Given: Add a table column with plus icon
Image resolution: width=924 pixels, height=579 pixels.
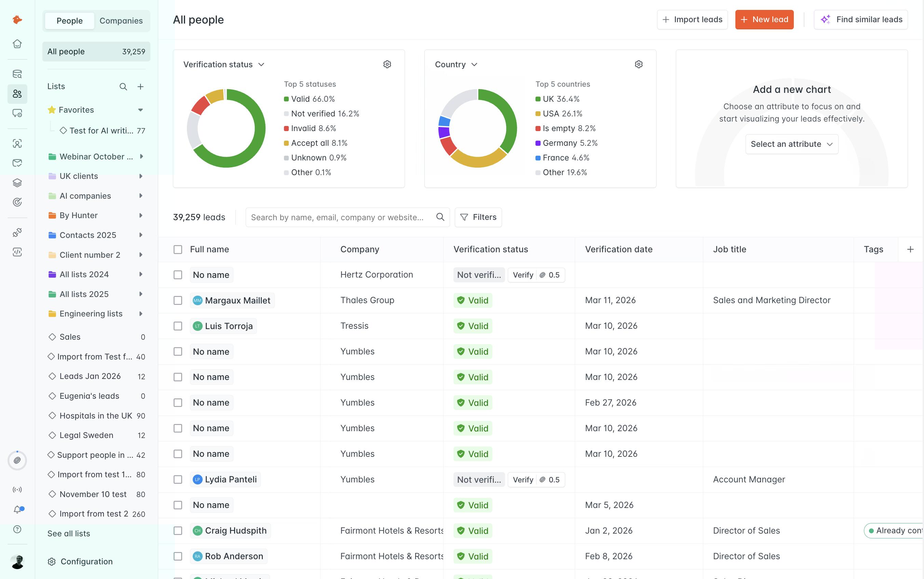Looking at the screenshot, I should click(910, 250).
